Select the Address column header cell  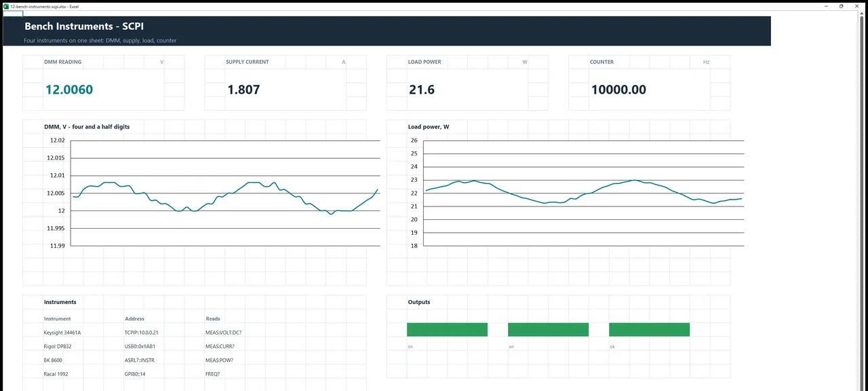click(134, 318)
